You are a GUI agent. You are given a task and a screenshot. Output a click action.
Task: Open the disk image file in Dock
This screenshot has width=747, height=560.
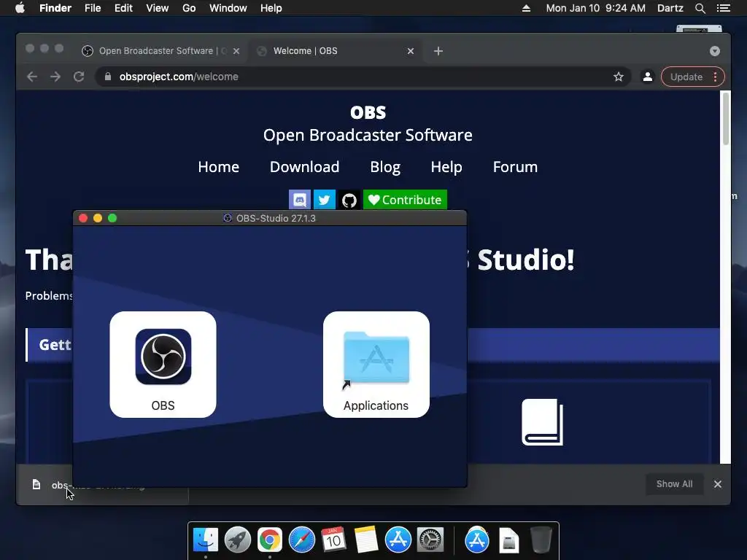click(x=508, y=540)
